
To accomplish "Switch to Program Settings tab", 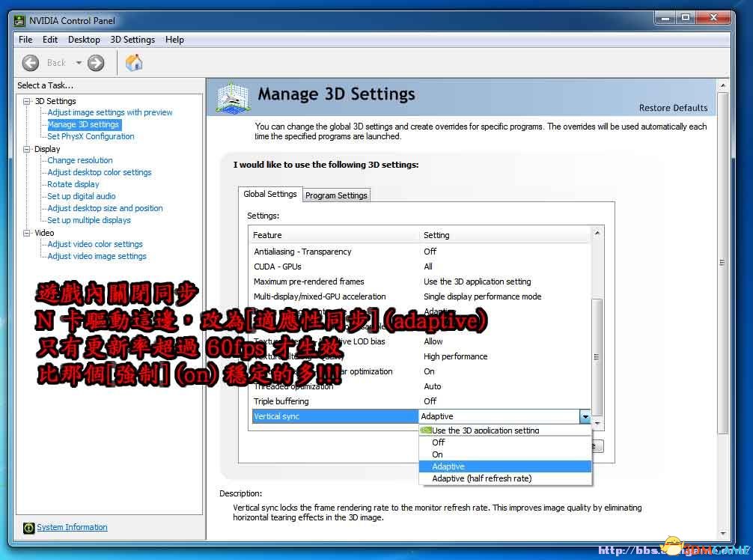I will [x=336, y=195].
